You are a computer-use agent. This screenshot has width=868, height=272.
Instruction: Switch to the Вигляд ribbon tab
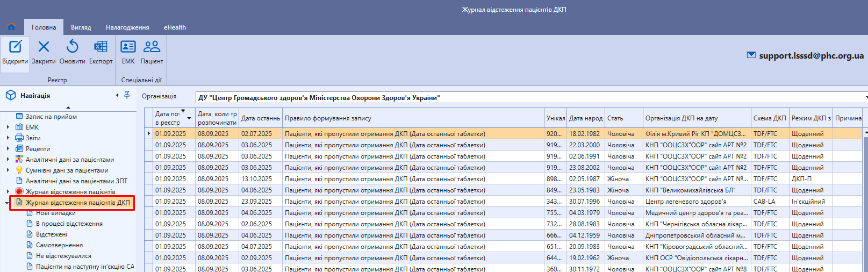pos(81,27)
